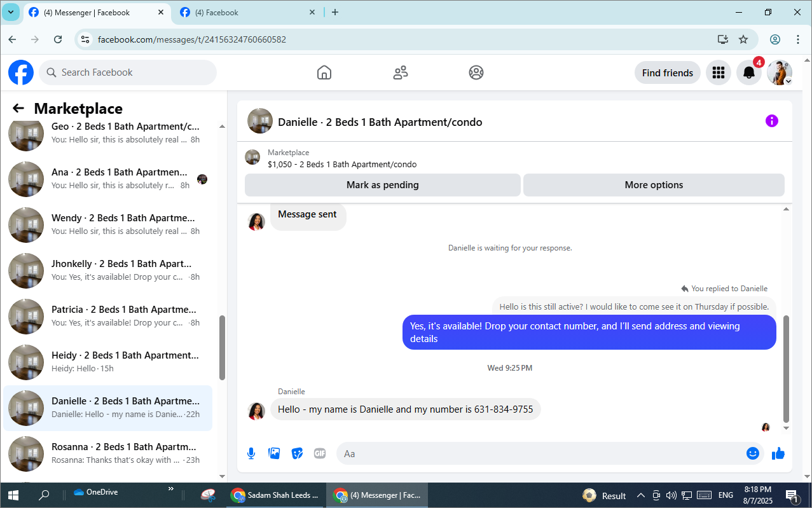The height and width of the screenshot is (508, 812).
Task: Focus the Search Facebook field
Action: coord(128,72)
